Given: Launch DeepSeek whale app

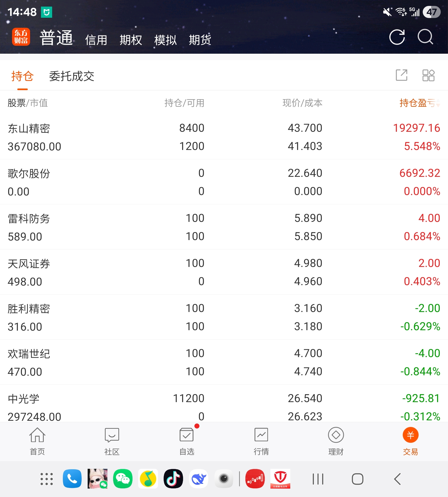Looking at the screenshot, I should pos(199,479).
